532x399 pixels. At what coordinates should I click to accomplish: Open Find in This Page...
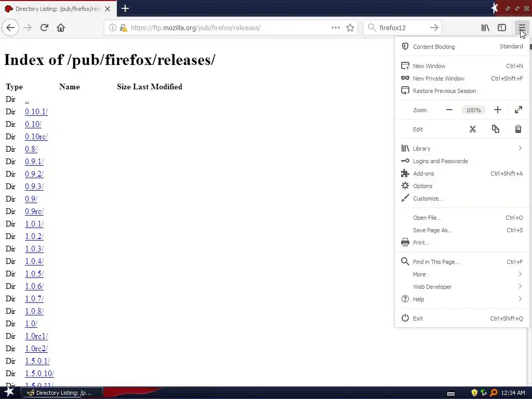click(462, 262)
